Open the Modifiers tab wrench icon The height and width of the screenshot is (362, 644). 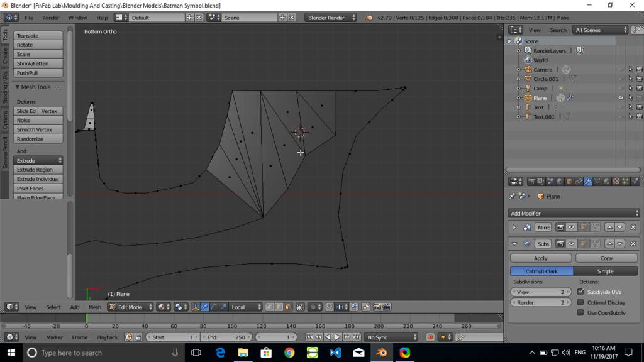pyautogui.click(x=588, y=182)
